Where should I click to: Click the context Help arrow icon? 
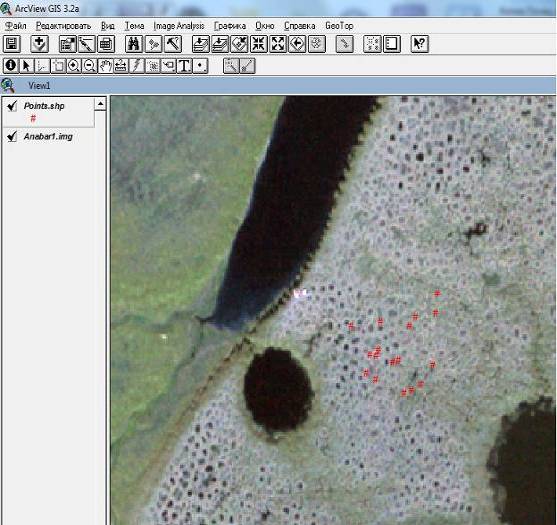420,44
